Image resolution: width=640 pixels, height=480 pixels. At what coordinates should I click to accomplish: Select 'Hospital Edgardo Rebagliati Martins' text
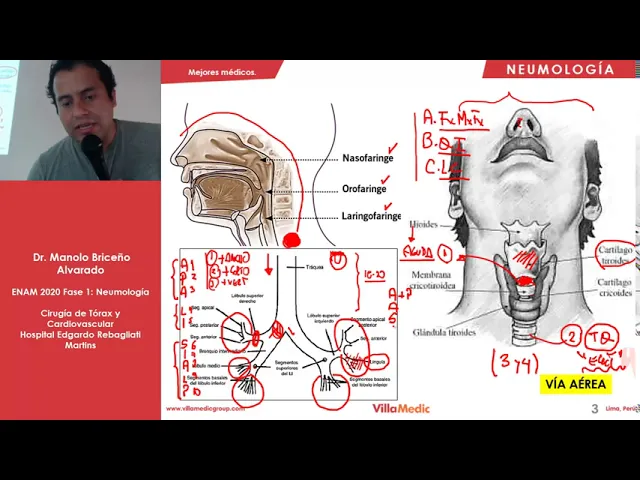80,340
